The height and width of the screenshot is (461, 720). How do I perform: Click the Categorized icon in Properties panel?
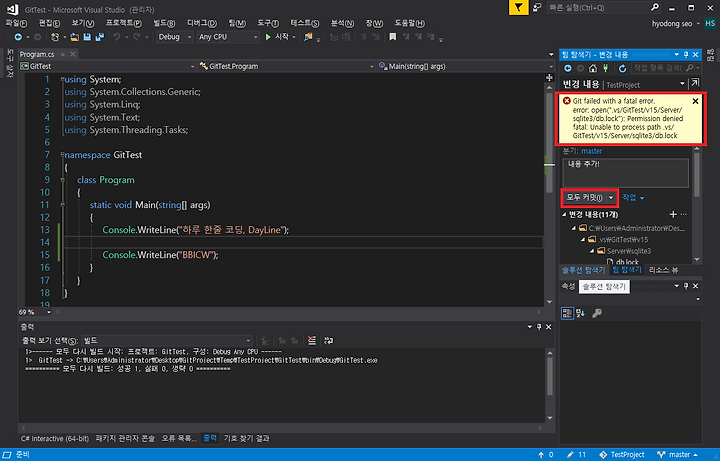click(x=568, y=313)
